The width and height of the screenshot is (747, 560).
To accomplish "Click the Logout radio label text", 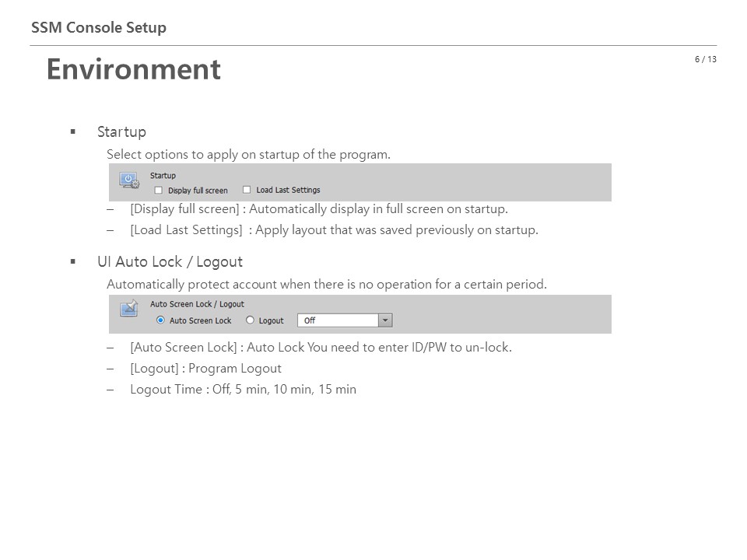I will 271,321.
